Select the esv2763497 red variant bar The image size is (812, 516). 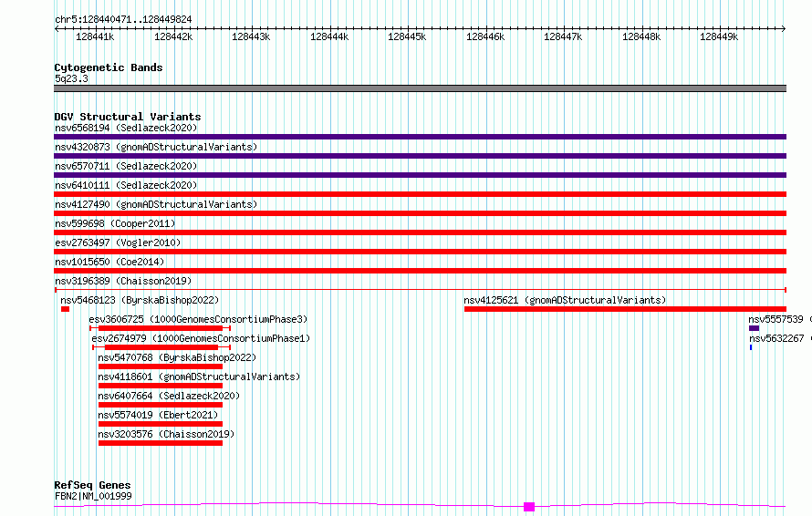point(420,252)
